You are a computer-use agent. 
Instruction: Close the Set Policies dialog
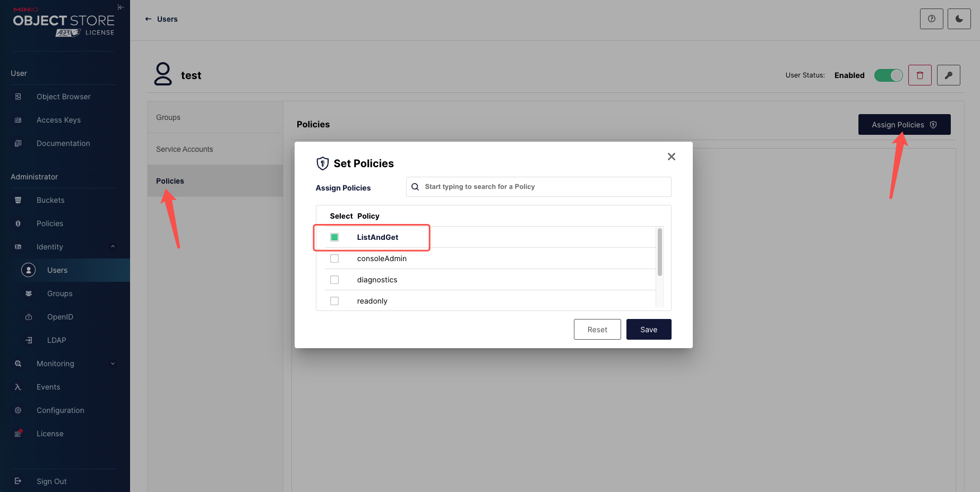click(x=671, y=157)
